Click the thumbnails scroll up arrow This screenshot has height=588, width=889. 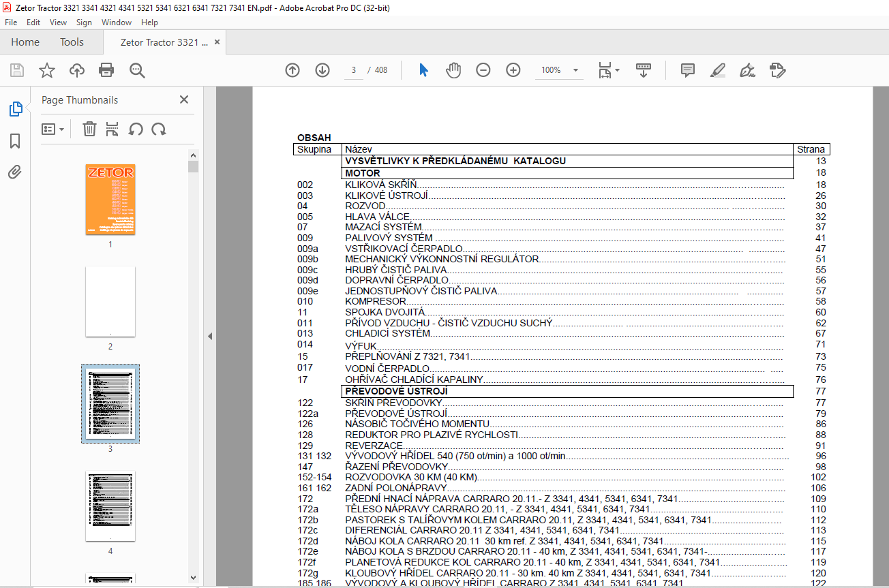(x=194, y=155)
